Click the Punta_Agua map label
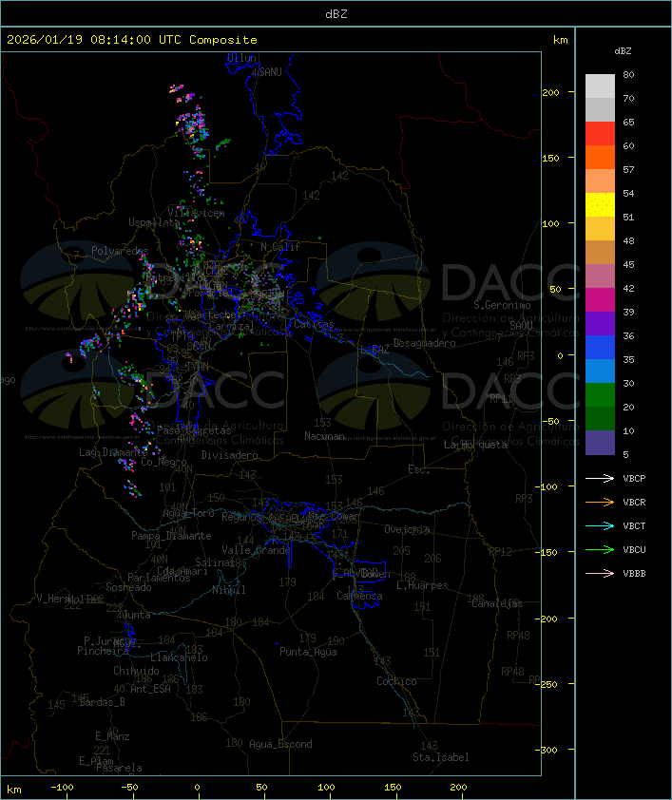Screen dimensions: 672x800 click(308, 652)
